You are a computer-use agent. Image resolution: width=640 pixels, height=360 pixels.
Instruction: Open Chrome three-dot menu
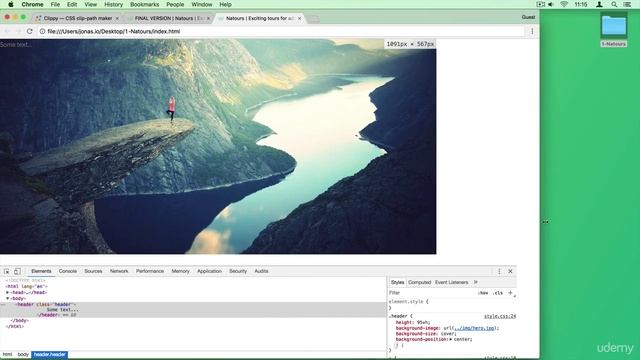(532, 31)
